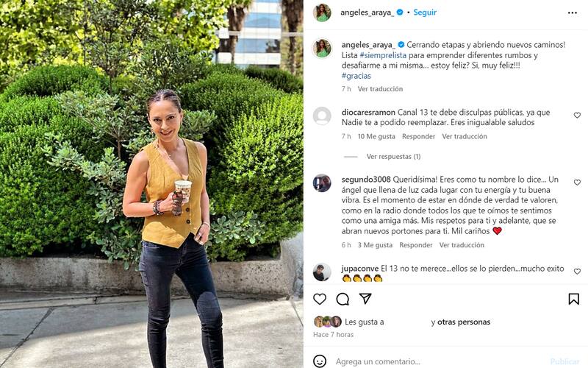The width and height of the screenshot is (588, 368).
Task: Open the three-dot more options menu
Action: tap(573, 13)
